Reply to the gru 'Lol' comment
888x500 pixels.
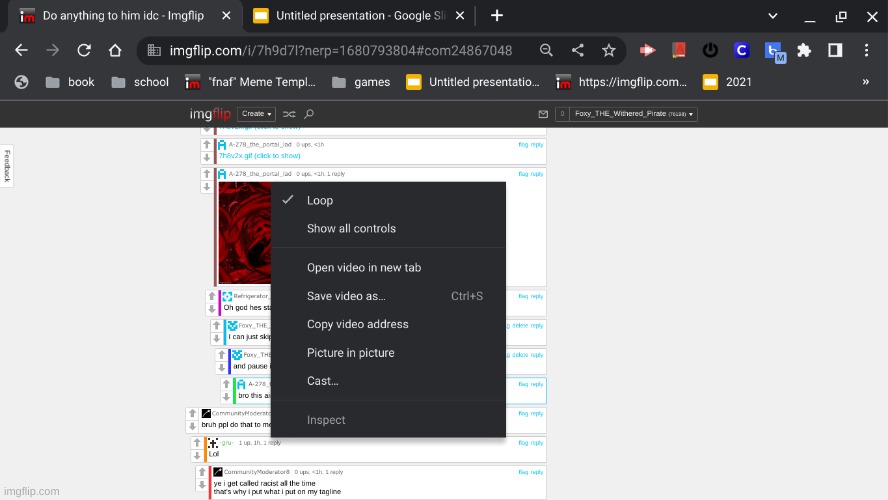(x=537, y=443)
